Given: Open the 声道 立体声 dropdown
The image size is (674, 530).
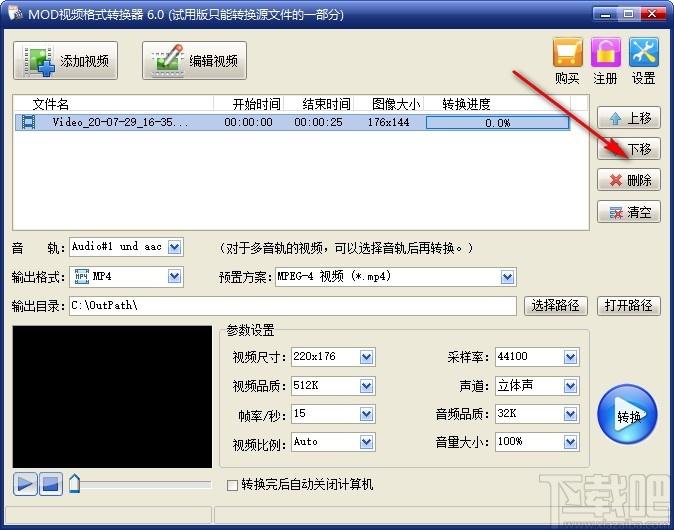Looking at the screenshot, I should pyautogui.click(x=570, y=386).
